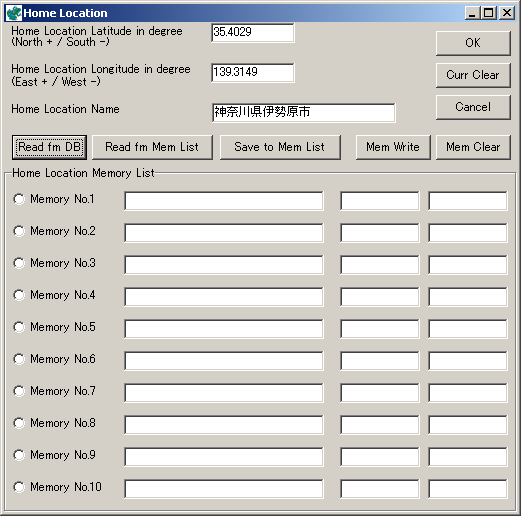Click the Cancel button

pos(473,107)
